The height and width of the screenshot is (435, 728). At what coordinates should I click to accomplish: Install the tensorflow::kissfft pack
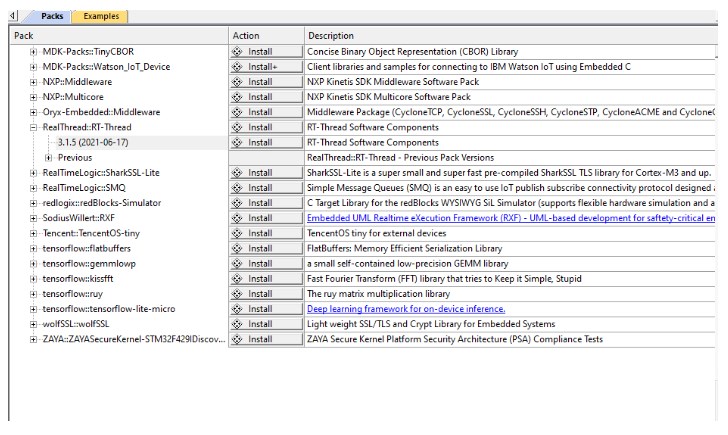(x=266, y=279)
